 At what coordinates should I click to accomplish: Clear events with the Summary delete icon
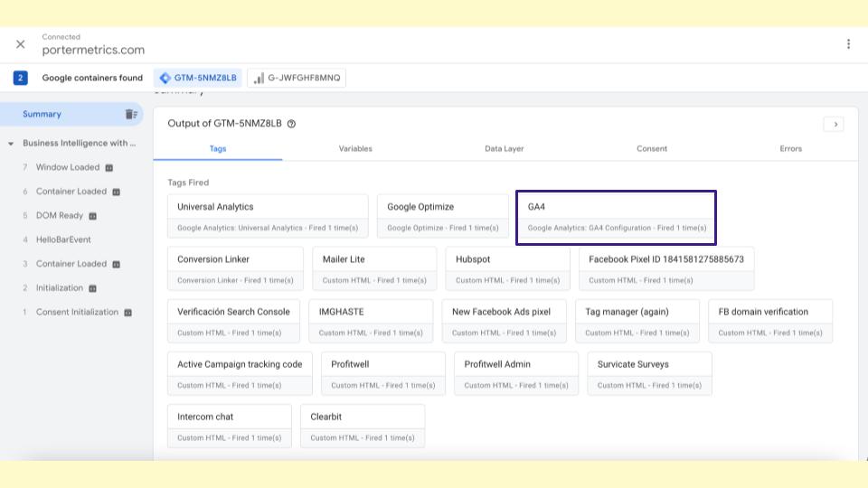[x=131, y=114]
